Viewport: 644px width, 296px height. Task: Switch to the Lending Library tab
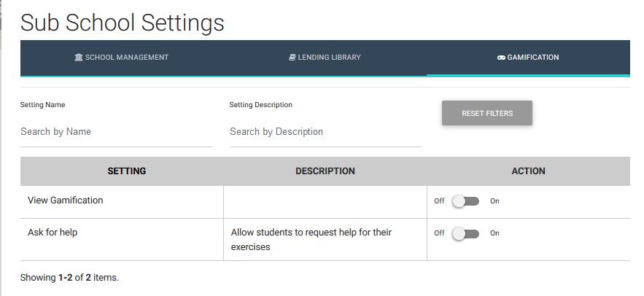(325, 58)
